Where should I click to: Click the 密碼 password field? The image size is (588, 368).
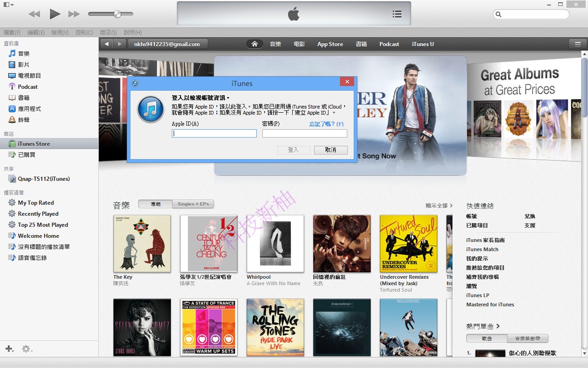pos(305,133)
